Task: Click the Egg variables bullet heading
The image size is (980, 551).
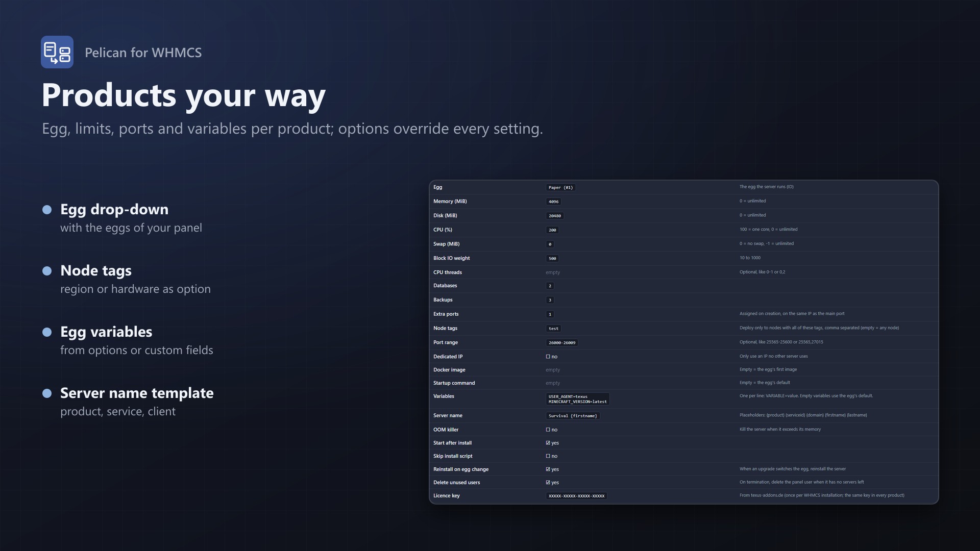Action: 106,332
